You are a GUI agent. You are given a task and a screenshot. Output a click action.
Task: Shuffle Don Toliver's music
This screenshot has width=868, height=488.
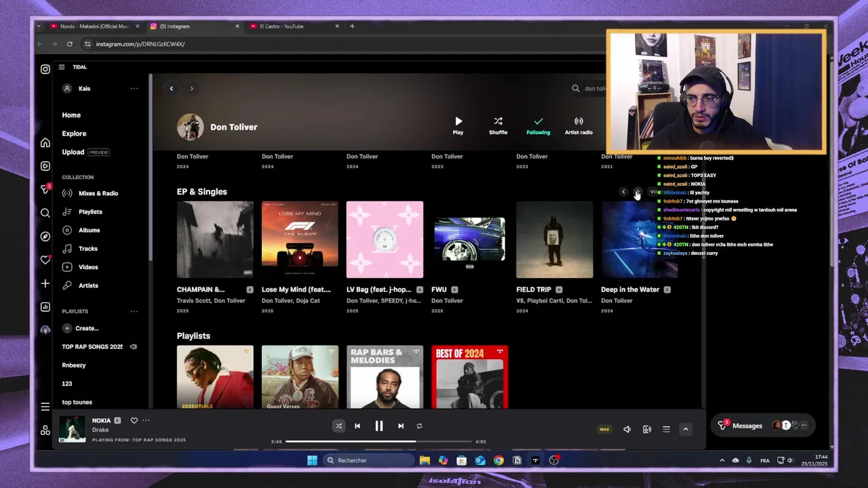tap(498, 125)
